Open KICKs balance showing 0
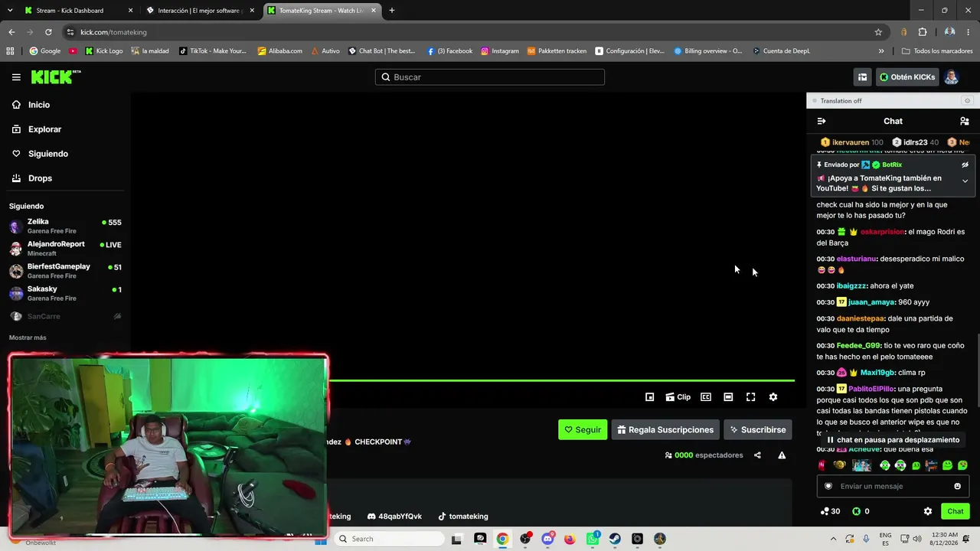 click(x=861, y=511)
